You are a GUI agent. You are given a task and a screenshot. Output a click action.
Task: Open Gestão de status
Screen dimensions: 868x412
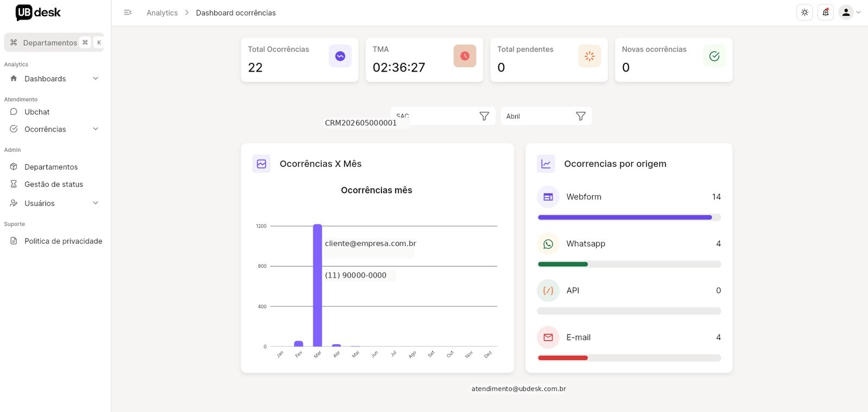coord(54,184)
